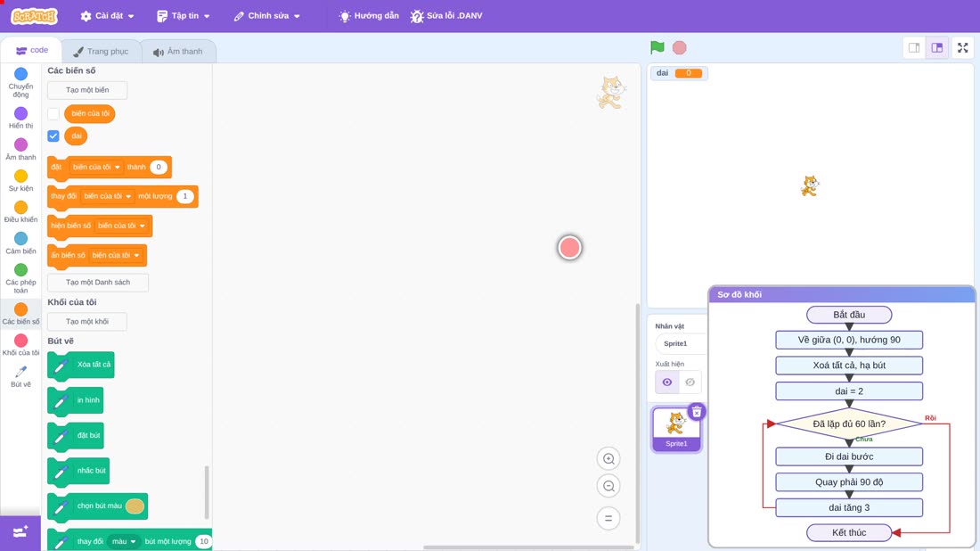Image resolution: width=980 pixels, height=551 pixels.
Task: Switch to large stage layout
Action: point(937,47)
